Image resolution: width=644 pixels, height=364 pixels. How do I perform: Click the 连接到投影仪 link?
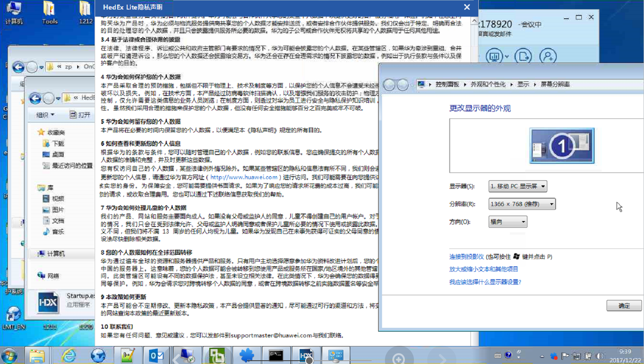[466, 257]
